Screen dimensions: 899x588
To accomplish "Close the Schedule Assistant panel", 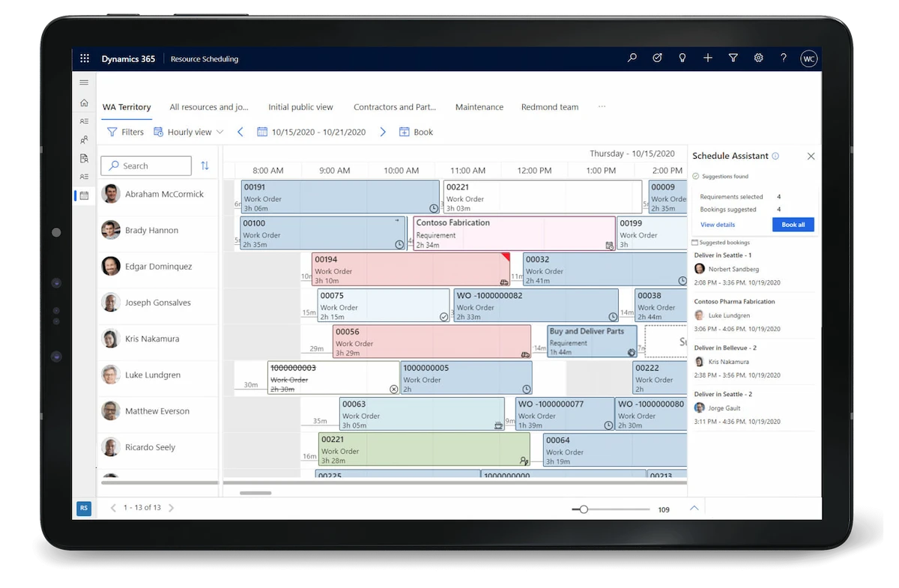I will pyautogui.click(x=811, y=157).
